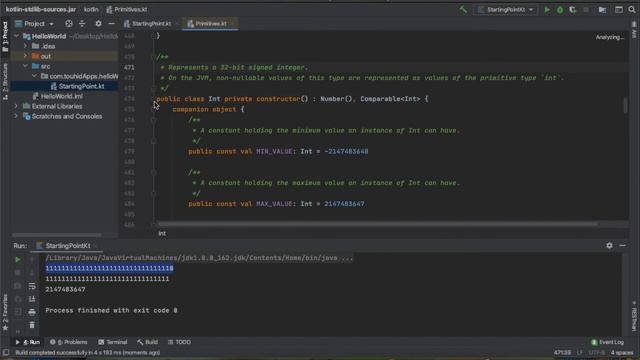Image resolution: width=640 pixels, height=360 pixels.
Task: Open the Problems tool tab
Action: (x=69, y=342)
